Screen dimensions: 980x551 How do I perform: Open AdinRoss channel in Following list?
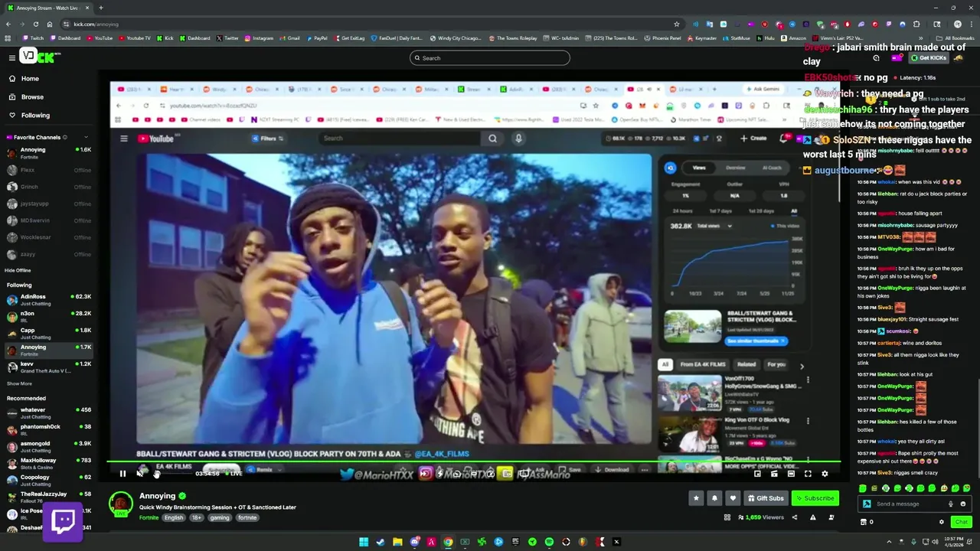coord(49,299)
